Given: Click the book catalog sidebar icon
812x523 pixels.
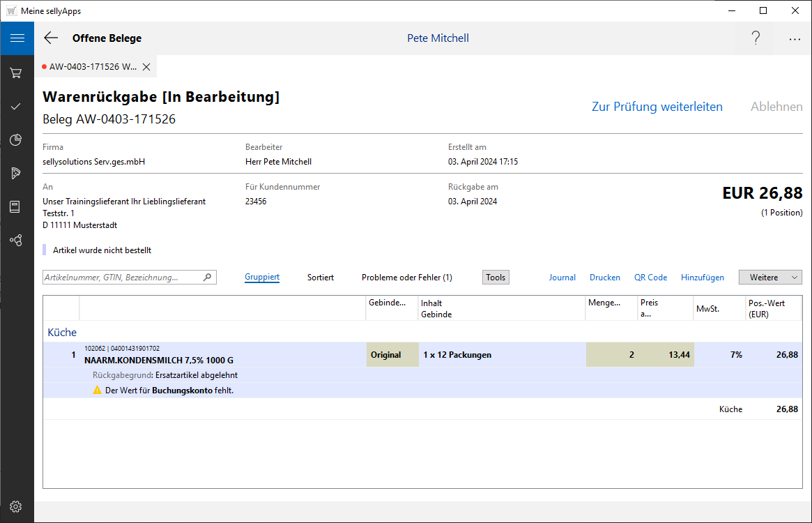Looking at the screenshot, I should pos(16,207).
